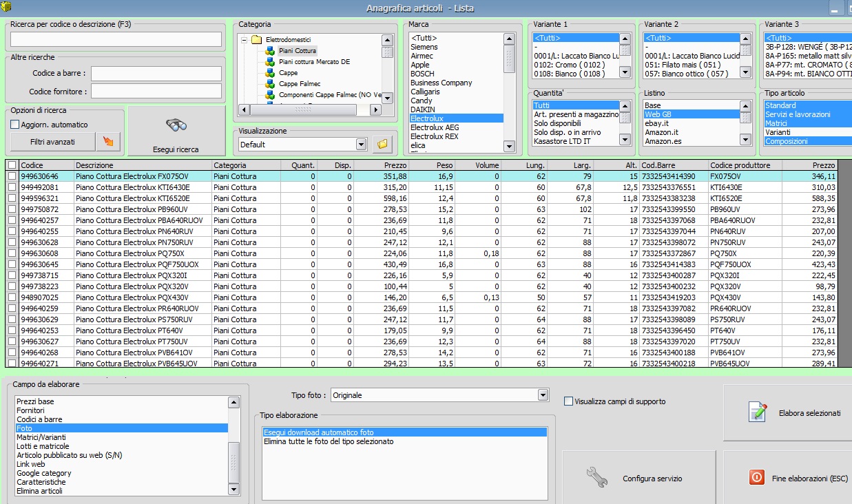Click the Campo da elaborare list scroll-up arrow

[x=234, y=402]
